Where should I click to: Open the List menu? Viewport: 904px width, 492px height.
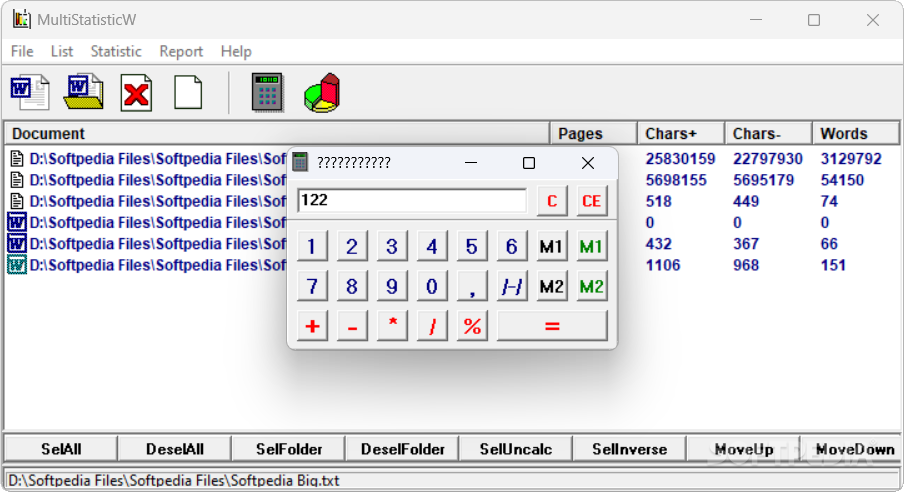[62, 51]
